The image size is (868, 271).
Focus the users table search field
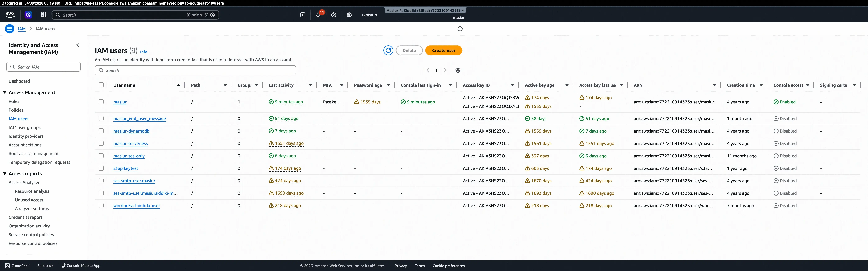(195, 70)
